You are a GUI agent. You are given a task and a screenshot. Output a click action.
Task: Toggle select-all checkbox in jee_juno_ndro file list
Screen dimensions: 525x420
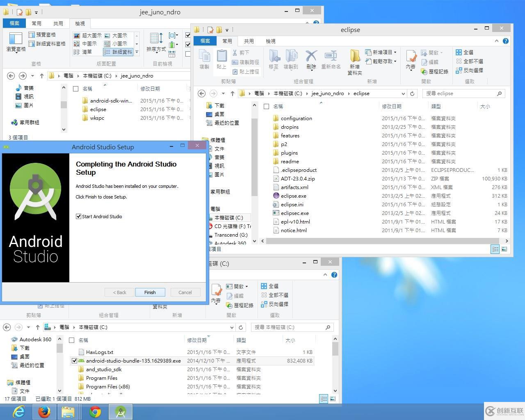click(75, 89)
